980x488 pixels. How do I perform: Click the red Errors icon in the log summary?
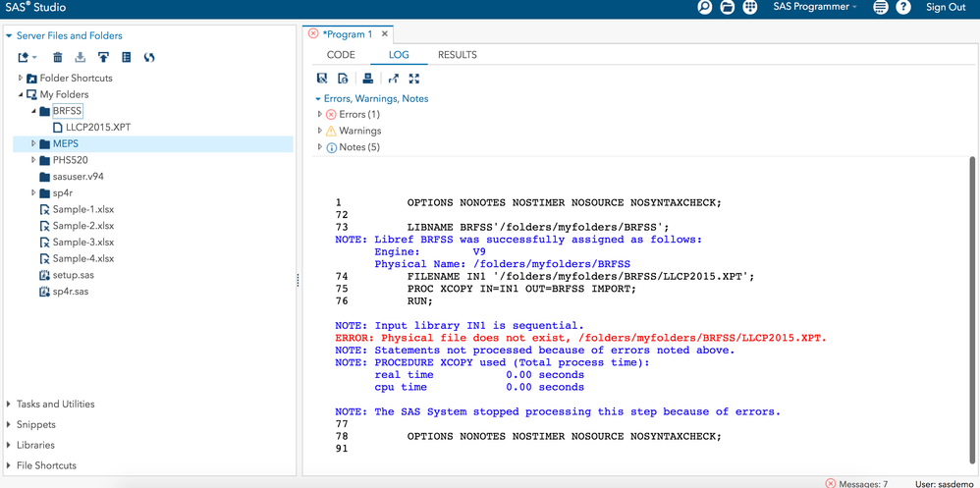(x=331, y=114)
